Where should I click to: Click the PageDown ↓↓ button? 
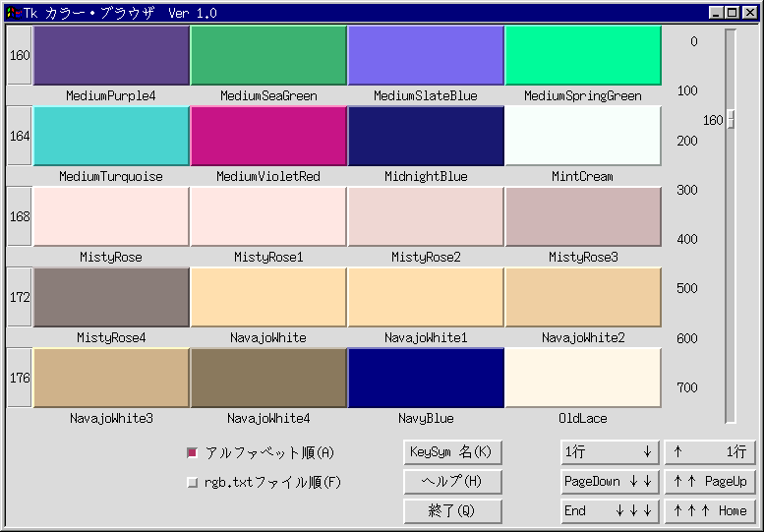coord(609,482)
